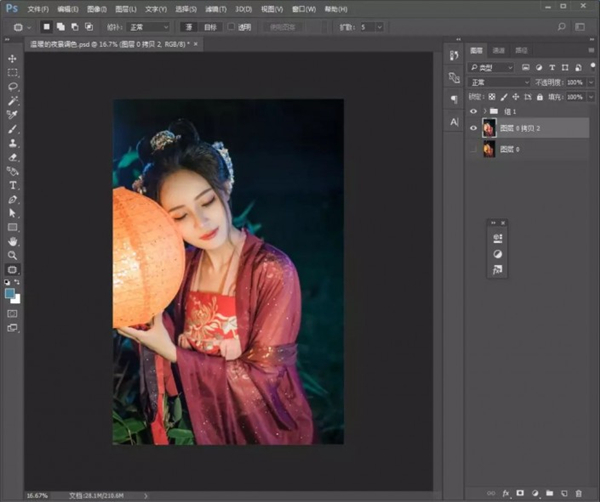The width and height of the screenshot is (600, 502).
Task: Switch to the 通道 channels tab
Action: point(500,49)
